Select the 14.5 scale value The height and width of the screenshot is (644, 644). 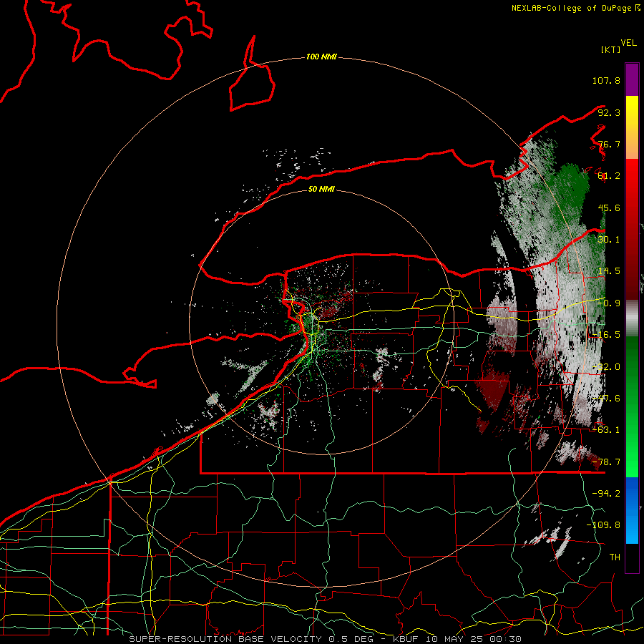click(609, 271)
